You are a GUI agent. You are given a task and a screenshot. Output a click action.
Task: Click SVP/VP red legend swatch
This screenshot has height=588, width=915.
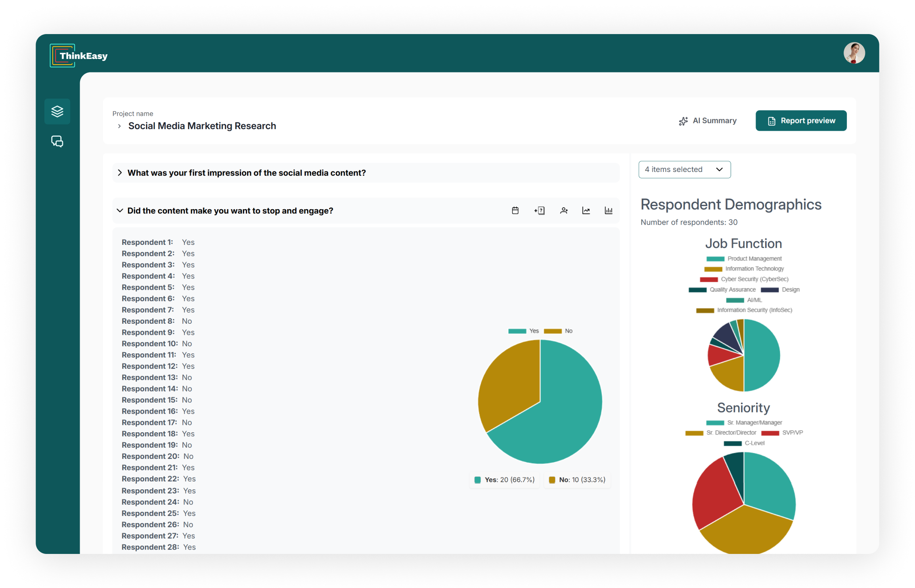770,433
